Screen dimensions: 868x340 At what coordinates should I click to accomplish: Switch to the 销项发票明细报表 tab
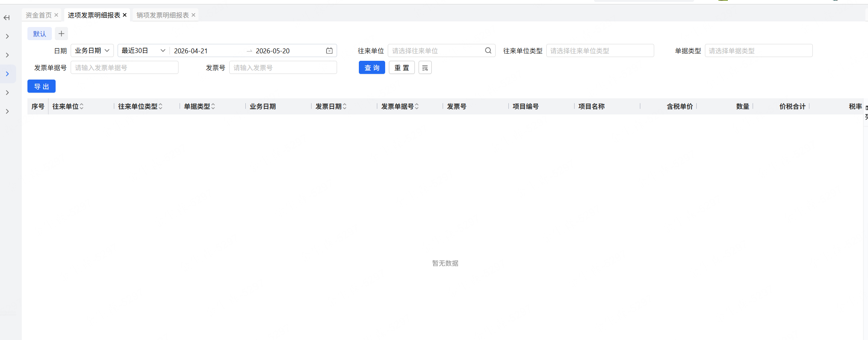pyautogui.click(x=163, y=15)
